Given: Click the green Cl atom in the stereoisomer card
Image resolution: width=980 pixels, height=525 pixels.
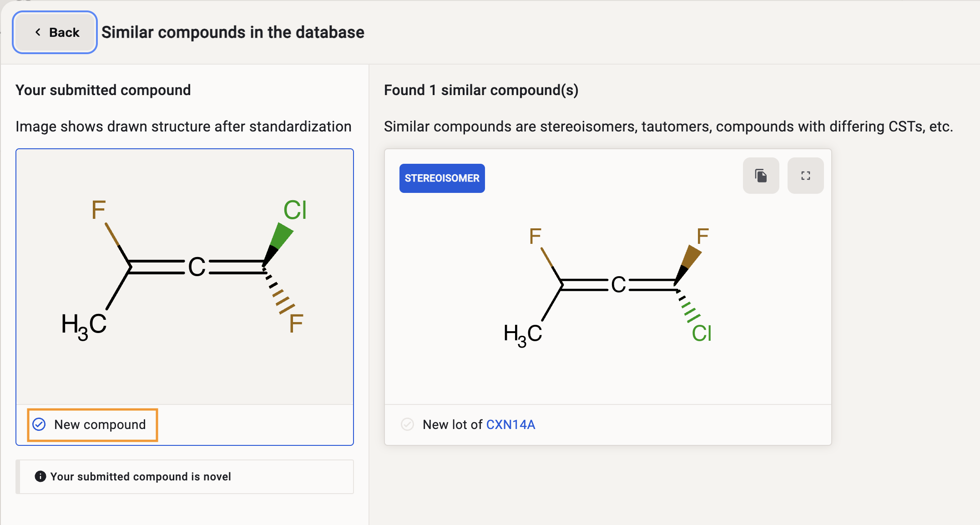Looking at the screenshot, I should click(702, 333).
